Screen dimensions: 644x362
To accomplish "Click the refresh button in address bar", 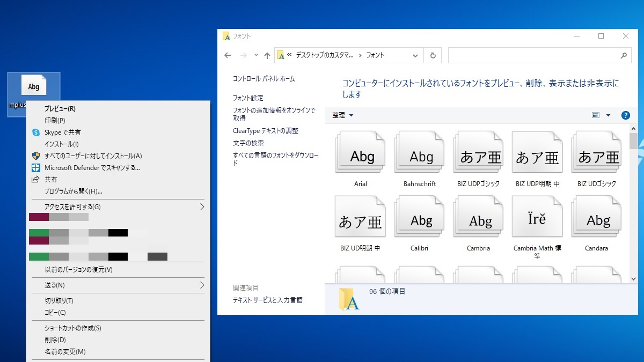I will point(433,55).
